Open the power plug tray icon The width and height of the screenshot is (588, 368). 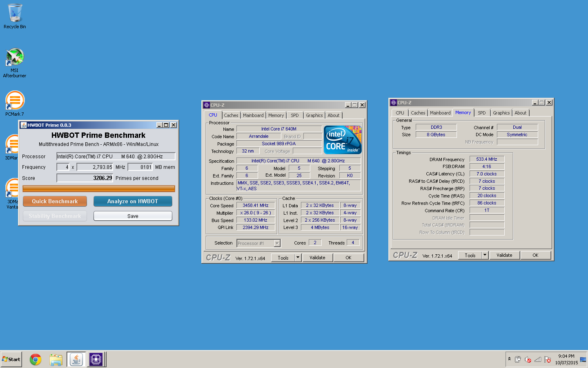(x=518, y=359)
